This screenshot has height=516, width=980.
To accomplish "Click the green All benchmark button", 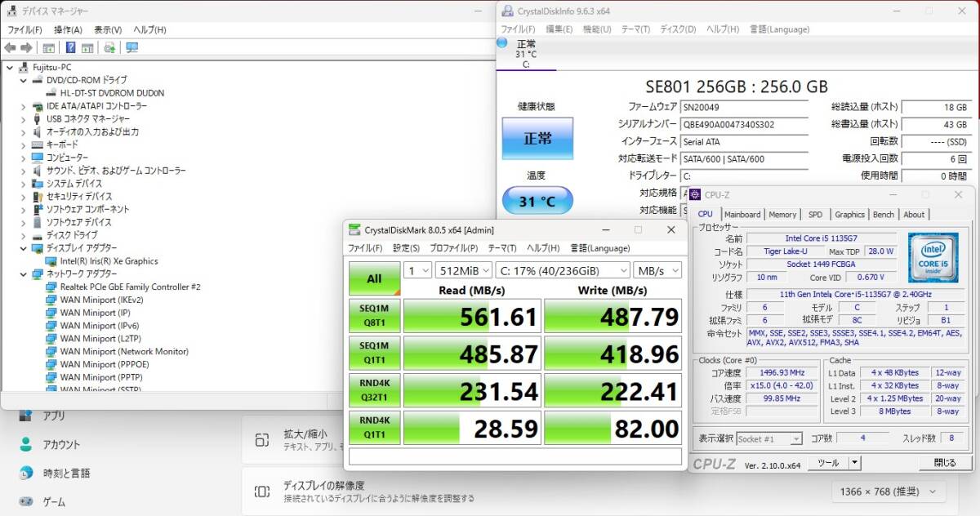I will point(374,278).
